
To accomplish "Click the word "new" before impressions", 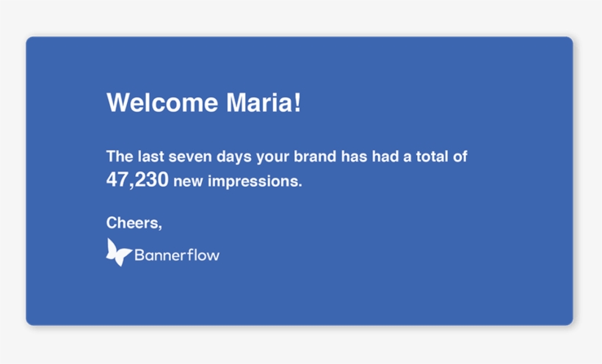I will point(189,181).
